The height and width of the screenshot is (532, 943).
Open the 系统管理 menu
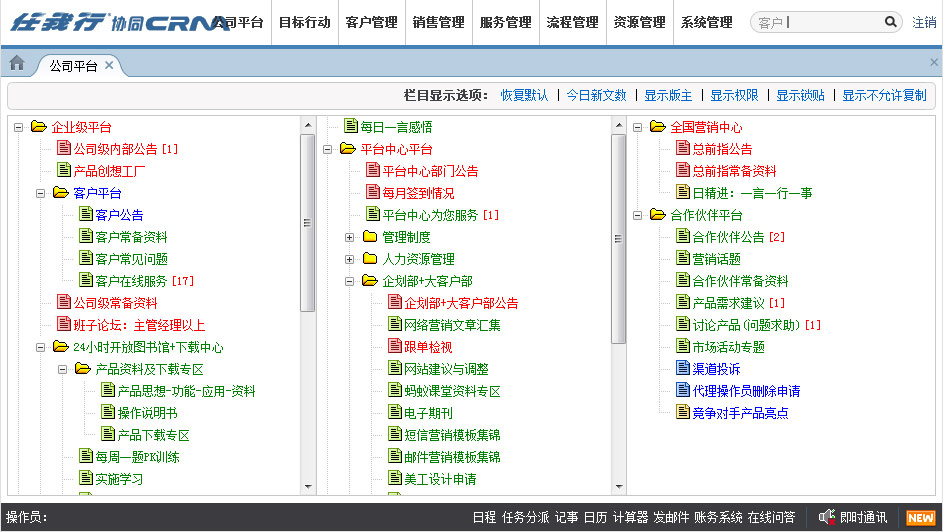coord(706,22)
